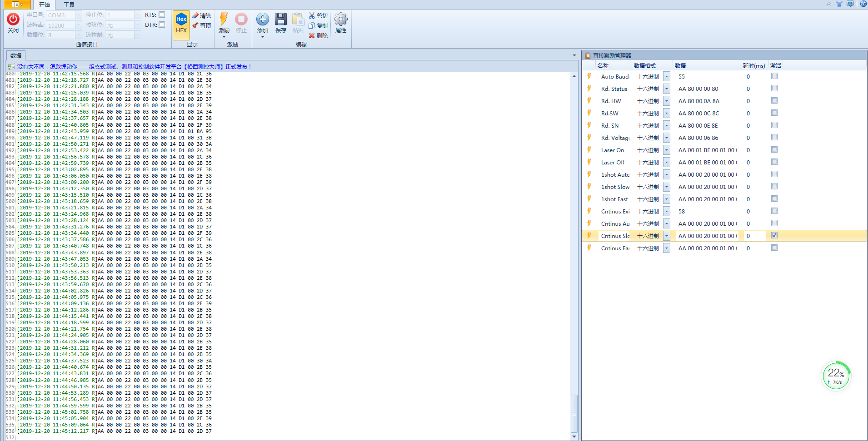Screen dimensions: 868x441
Task: Enable the Auto Baud 激活 checkbox
Action: pyautogui.click(x=774, y=76)
